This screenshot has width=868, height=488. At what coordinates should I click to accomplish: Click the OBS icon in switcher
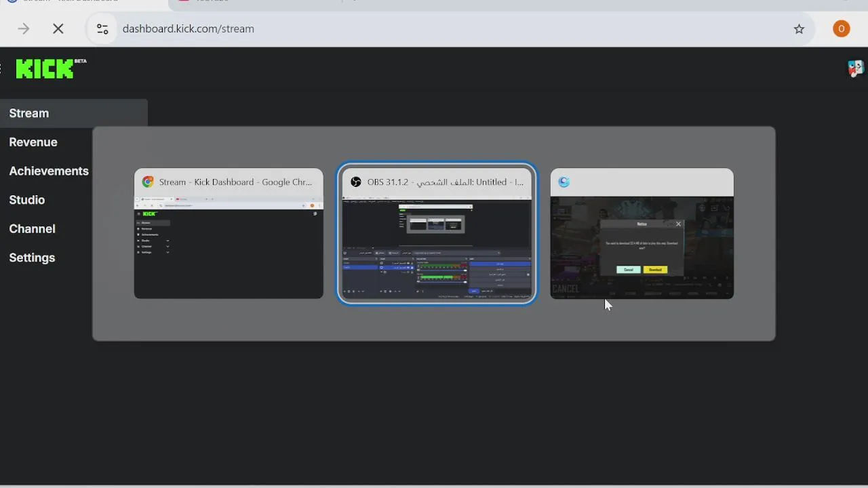pyautogui.click(x=355, y=182)
